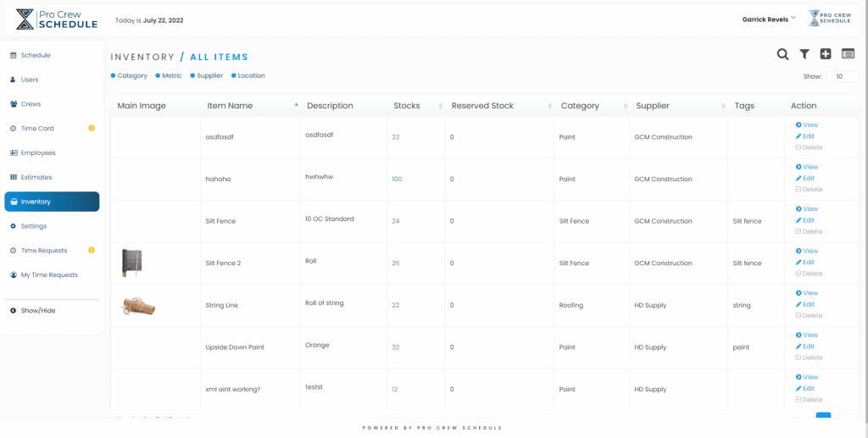Toggle the Supplier filter option
The height and width of the screenshot is (438, 868).
(x=206, y=75)
